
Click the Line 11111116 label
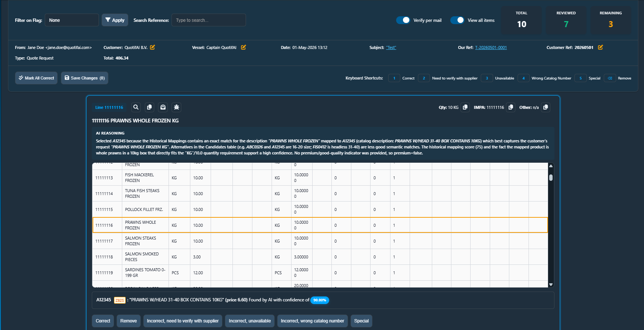[109, 107]
